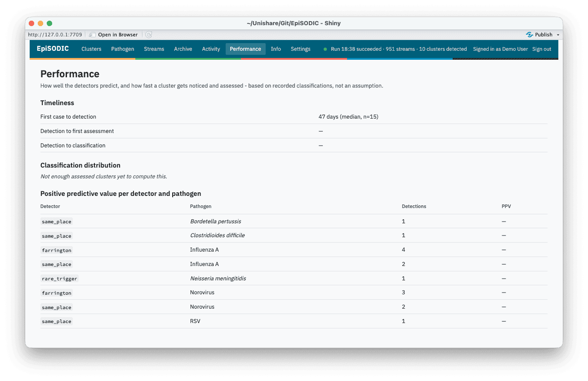This screenshot has height=381, width=588.
Task: Click detections count 4 for Influenza A
Action: tap(404, 250)
